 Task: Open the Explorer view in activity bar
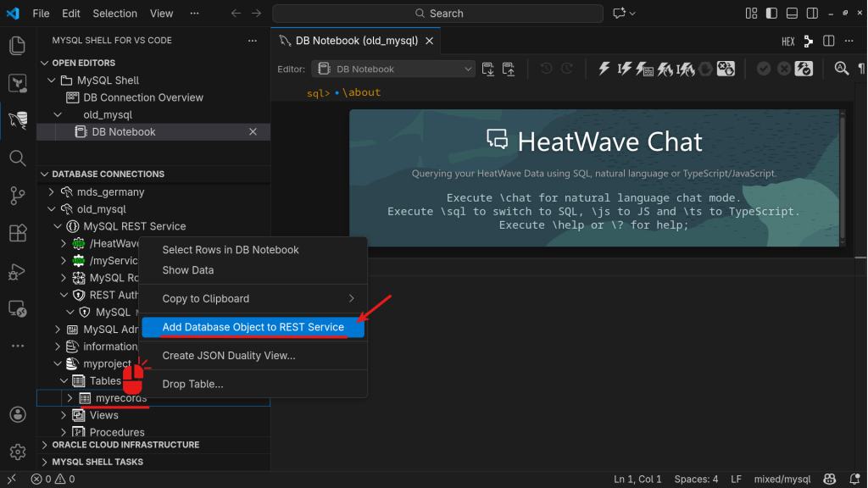pyautogui.click(x=18, y=46)
